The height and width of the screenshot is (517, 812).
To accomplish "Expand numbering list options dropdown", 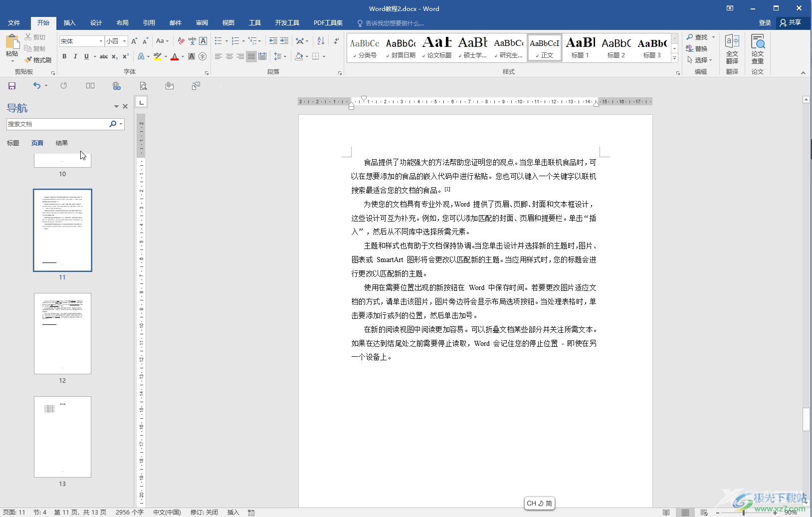I will coord(243,41).
